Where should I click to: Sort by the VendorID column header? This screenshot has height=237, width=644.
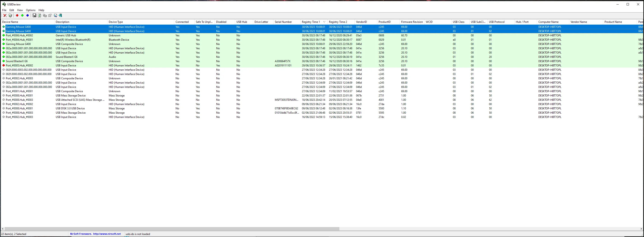tap(366, 22)
